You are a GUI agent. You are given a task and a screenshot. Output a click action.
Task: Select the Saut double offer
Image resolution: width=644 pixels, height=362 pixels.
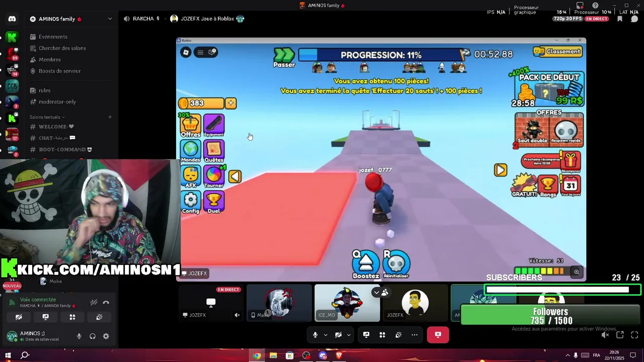click(532, 130)
